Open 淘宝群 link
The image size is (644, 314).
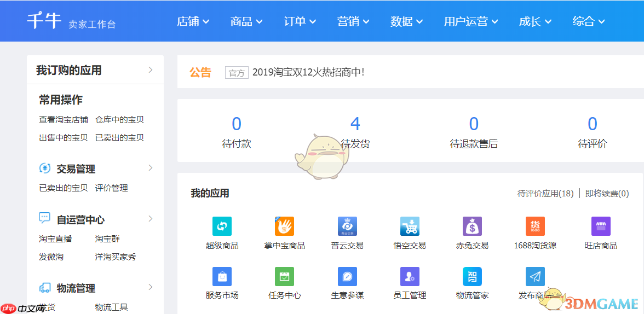click(x=107, y=239)
